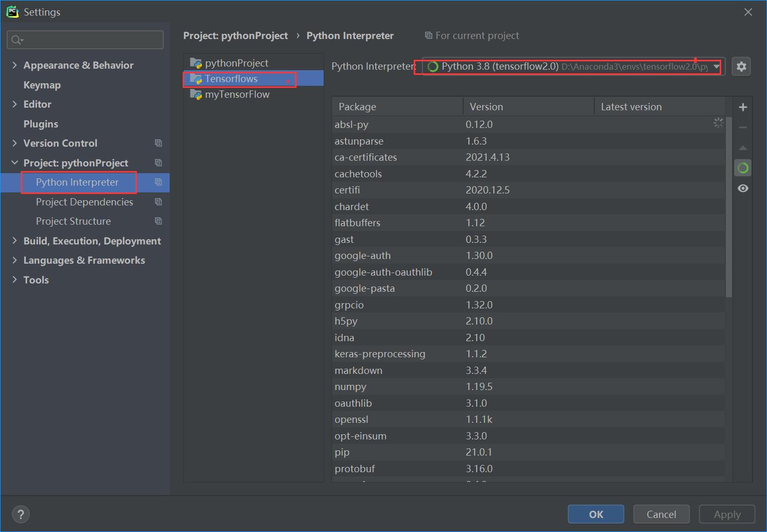
Task: Select the astunparse package row
Action: tap(528, 141)
